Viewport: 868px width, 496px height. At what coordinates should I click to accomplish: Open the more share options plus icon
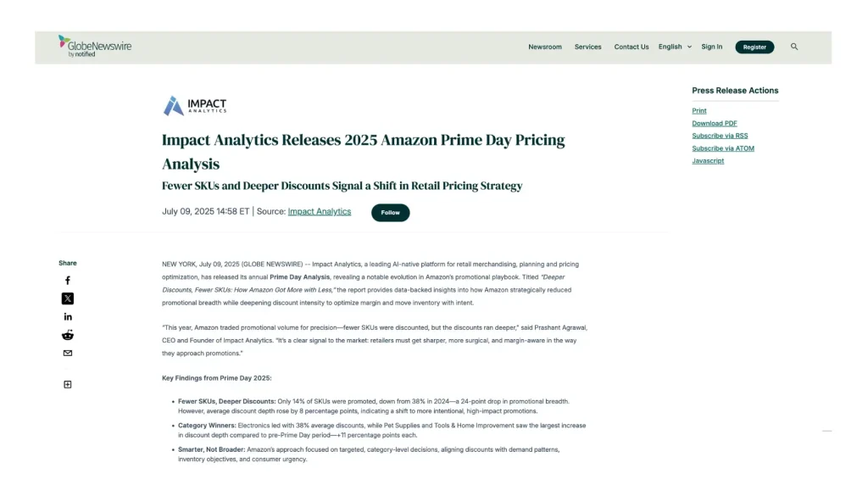point(68,385)
